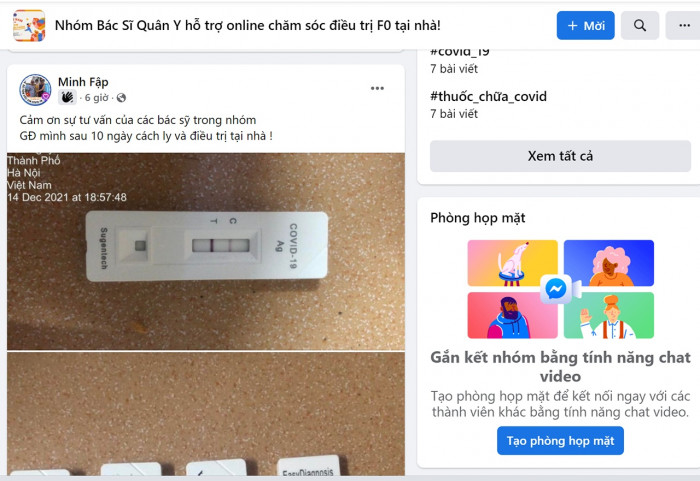Click Minh Fập's profile picture
This screenshot has width=700, height=481.
[35, 90]
